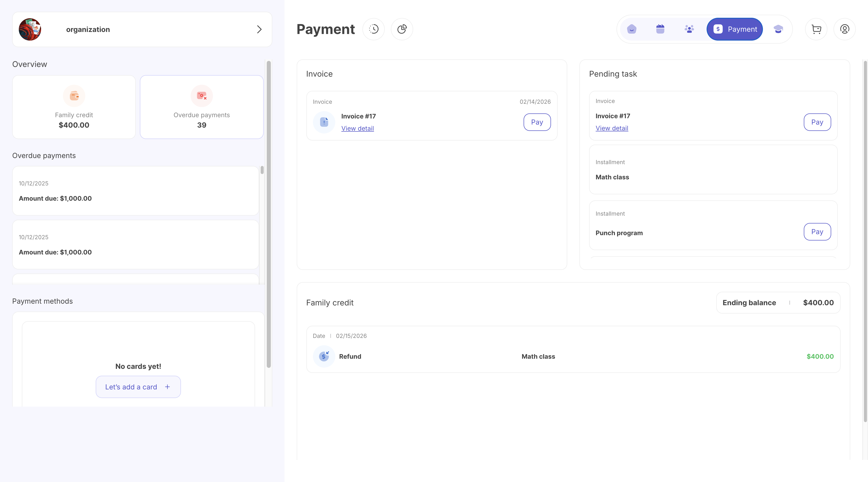Viewport: 868px width, 482px height.
Task: Open payment history clock icon
Action: (x=373, y=29)
